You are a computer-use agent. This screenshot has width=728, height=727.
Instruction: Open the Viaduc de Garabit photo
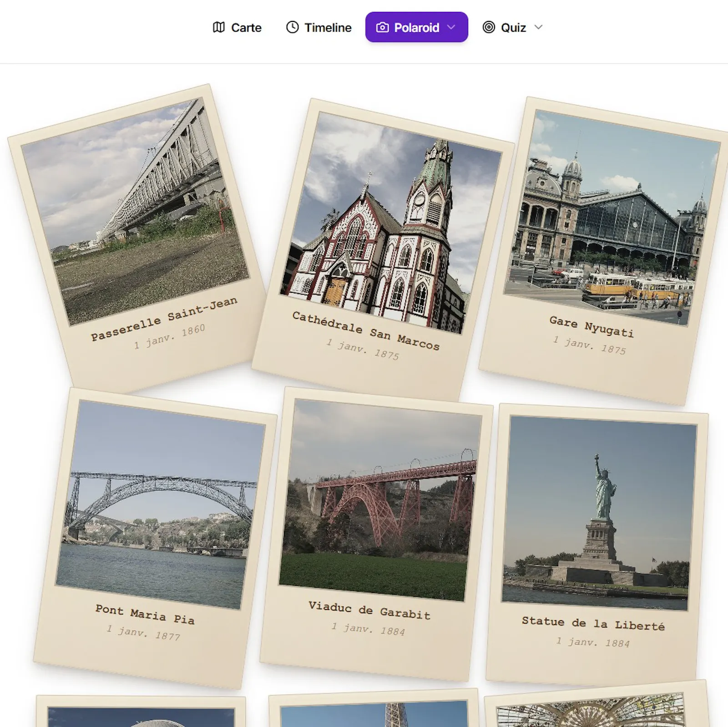click(380, 500)
